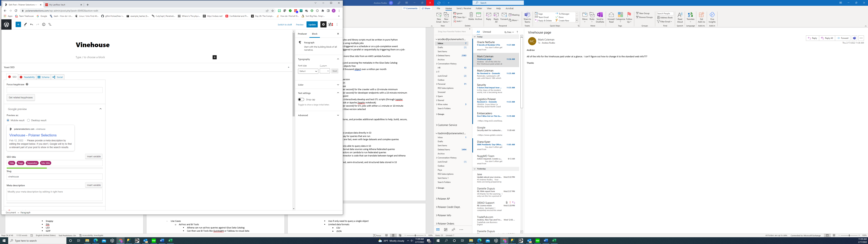Toggle Unread/Read in Outlook ribbon
The width and height of the screenshot is (868, 244).
pyautogui.click(x=611, y=17)
